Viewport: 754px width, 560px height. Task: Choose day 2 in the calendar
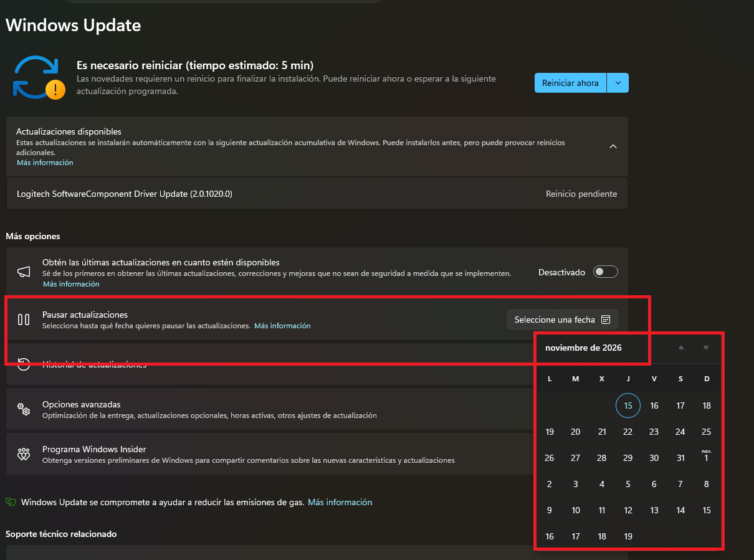click(x=550, y=484)
